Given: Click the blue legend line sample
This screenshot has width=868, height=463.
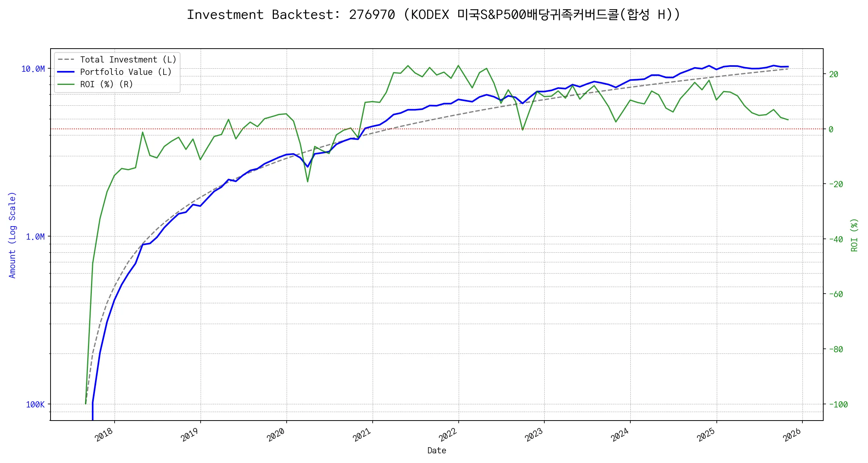Looking at the screenshot, I should (66, 72).
